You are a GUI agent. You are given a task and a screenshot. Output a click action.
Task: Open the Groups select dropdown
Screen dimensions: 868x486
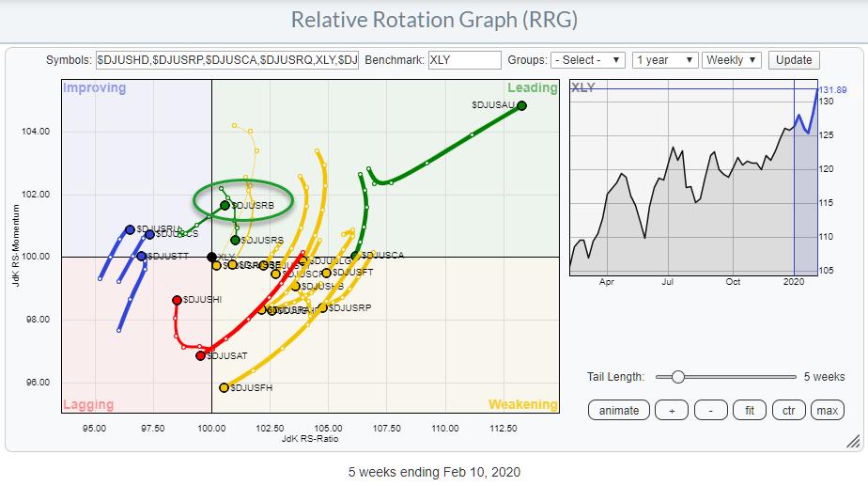click(x=587, y=60)
